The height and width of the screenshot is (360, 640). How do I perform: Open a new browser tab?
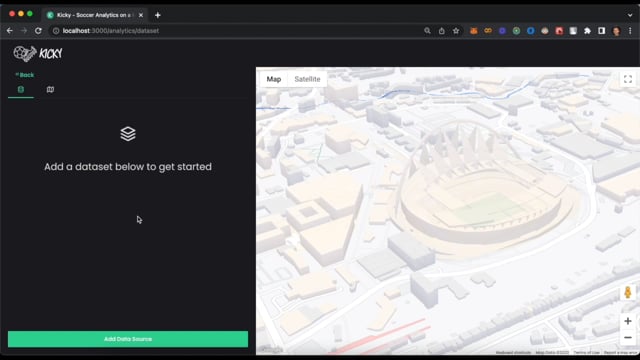click(x=158, y=15)
